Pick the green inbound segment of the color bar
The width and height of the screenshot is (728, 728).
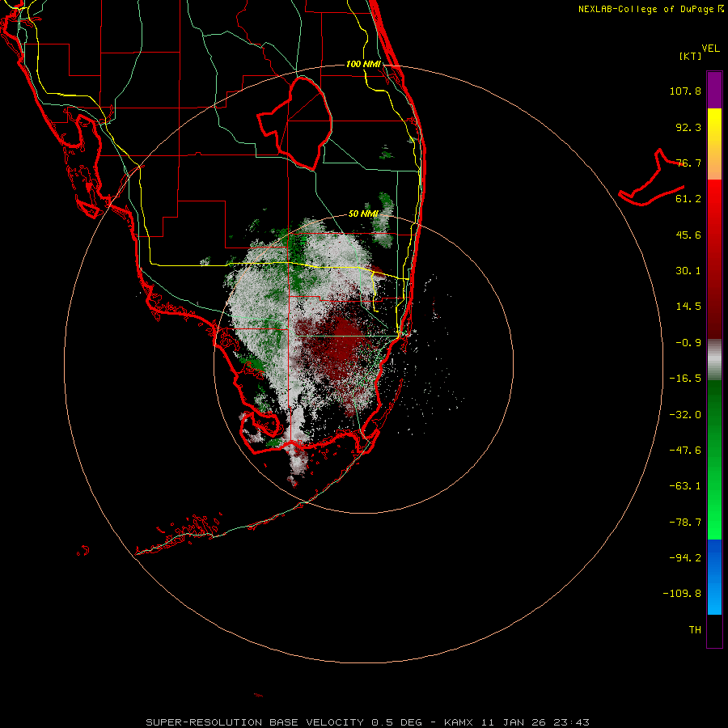[x=714, y=459]
